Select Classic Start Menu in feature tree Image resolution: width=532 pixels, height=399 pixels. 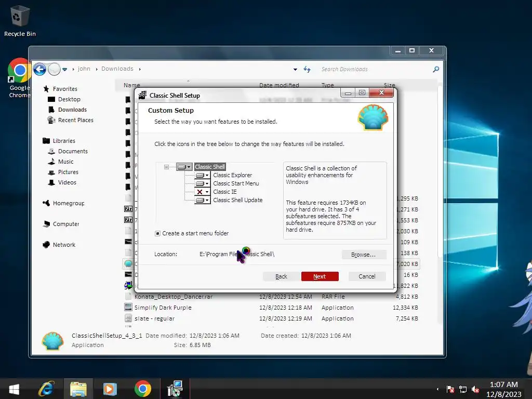[236, 183]
